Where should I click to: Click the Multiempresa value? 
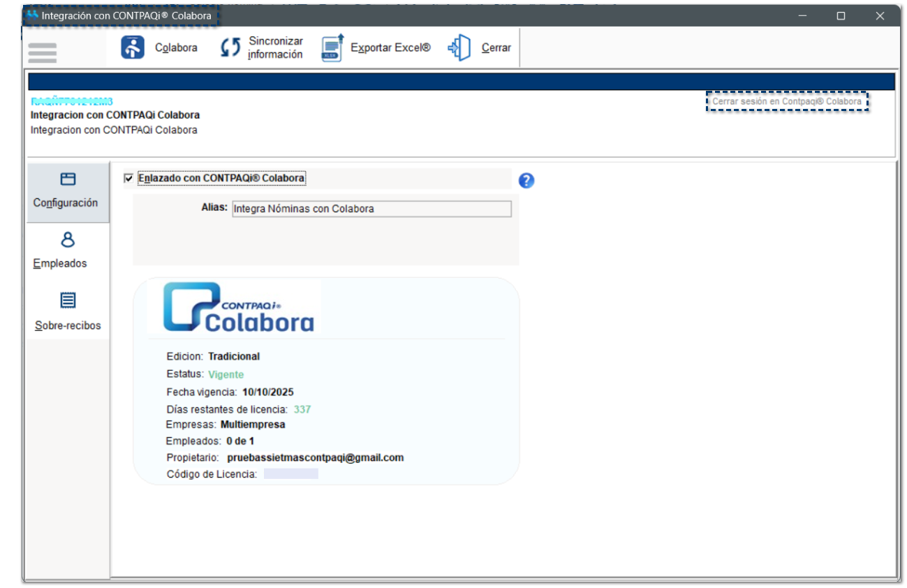(x=253, y=424)
